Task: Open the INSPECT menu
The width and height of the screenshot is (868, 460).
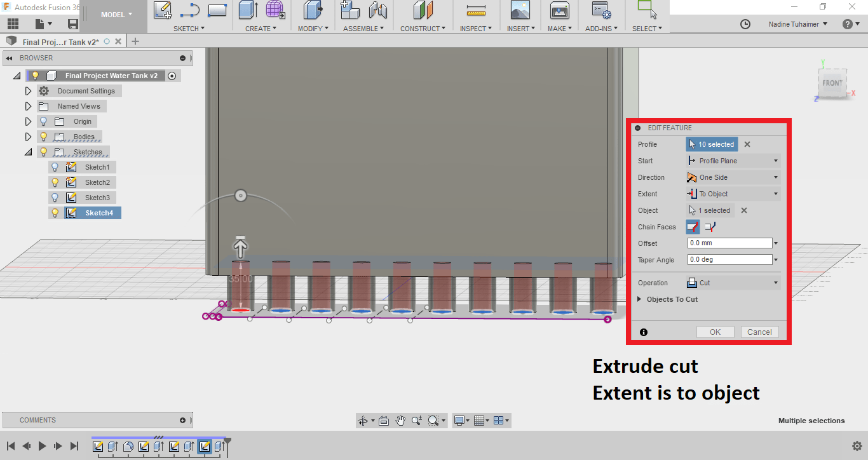Action: [477, 29]
